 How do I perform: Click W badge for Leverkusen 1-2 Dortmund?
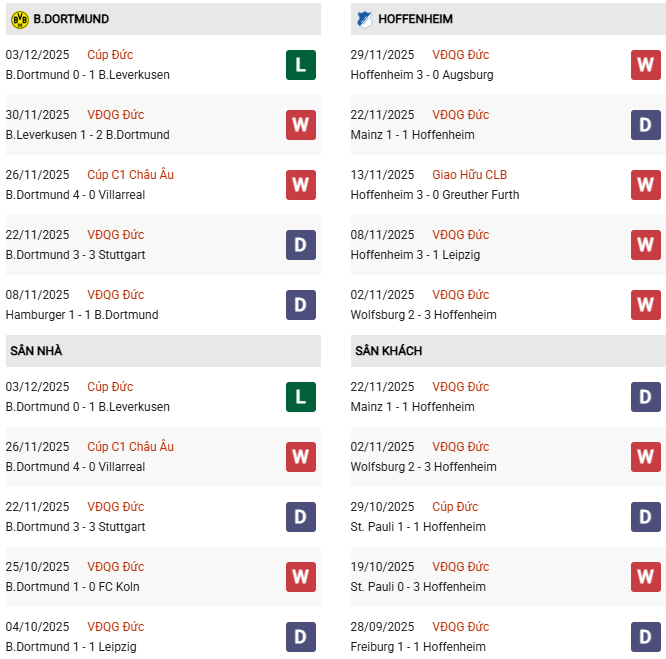coord(301,125)
